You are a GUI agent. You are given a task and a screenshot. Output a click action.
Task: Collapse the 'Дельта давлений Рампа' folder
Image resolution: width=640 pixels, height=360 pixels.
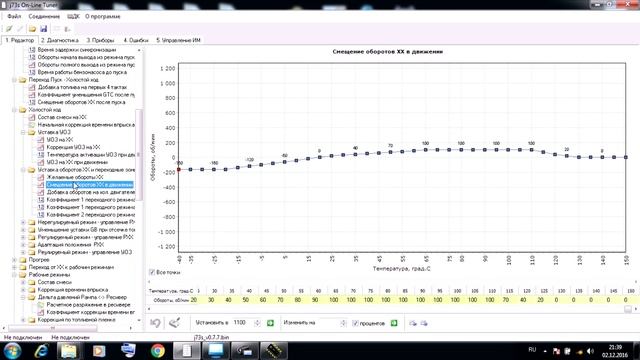(x=23, y=298)
